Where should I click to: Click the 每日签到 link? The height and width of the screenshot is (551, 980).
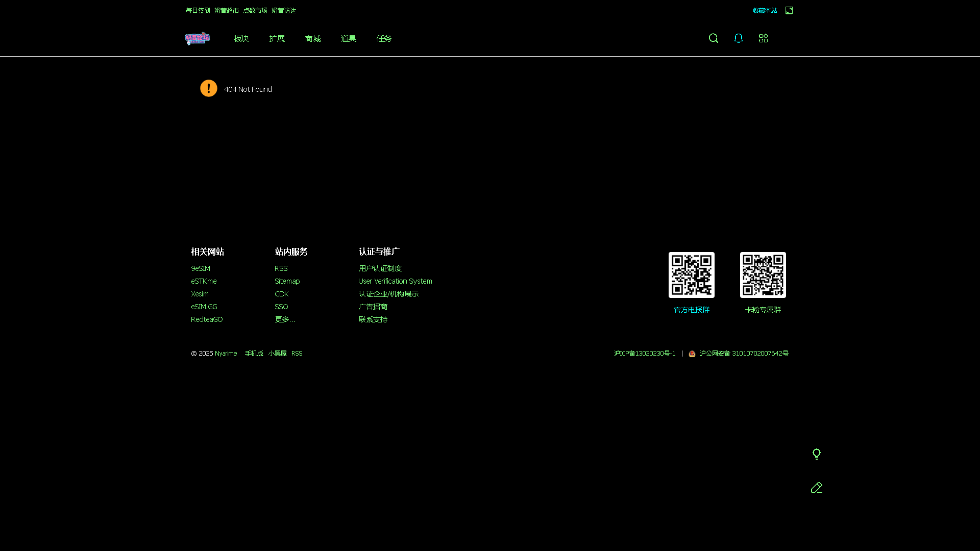pyautogui.click(x=198, y=10)
